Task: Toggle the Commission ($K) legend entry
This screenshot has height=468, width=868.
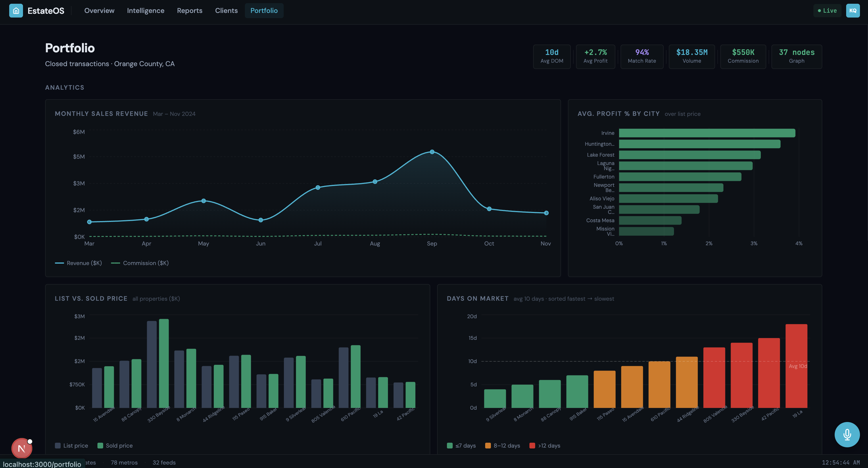Action: 140,263
